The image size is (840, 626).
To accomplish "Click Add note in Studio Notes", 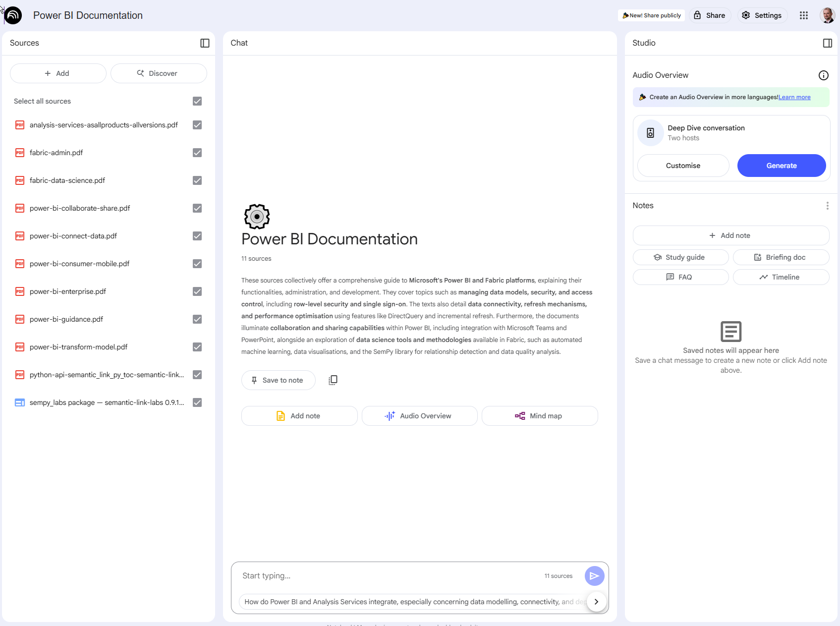I will 731,235.
